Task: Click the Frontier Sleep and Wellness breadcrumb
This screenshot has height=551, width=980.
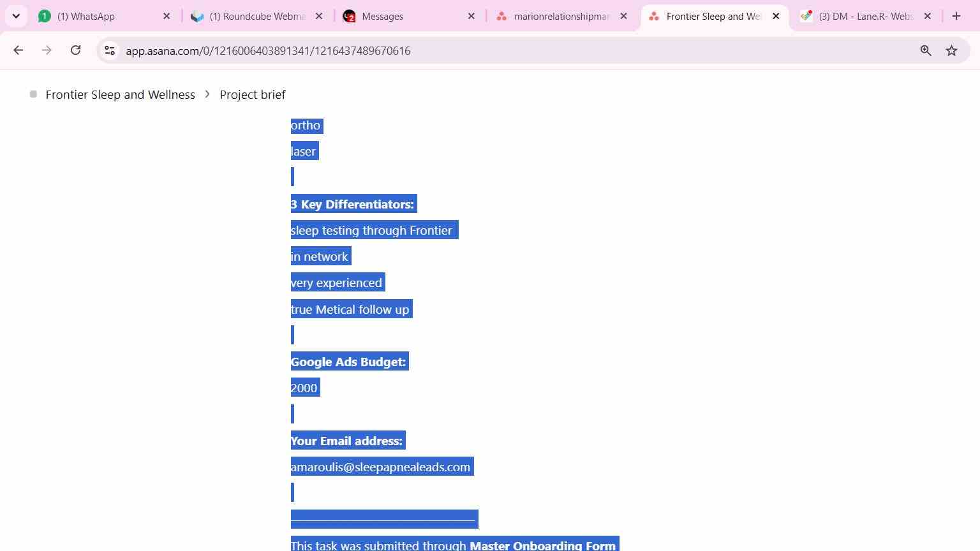Action: coord(120,94)
